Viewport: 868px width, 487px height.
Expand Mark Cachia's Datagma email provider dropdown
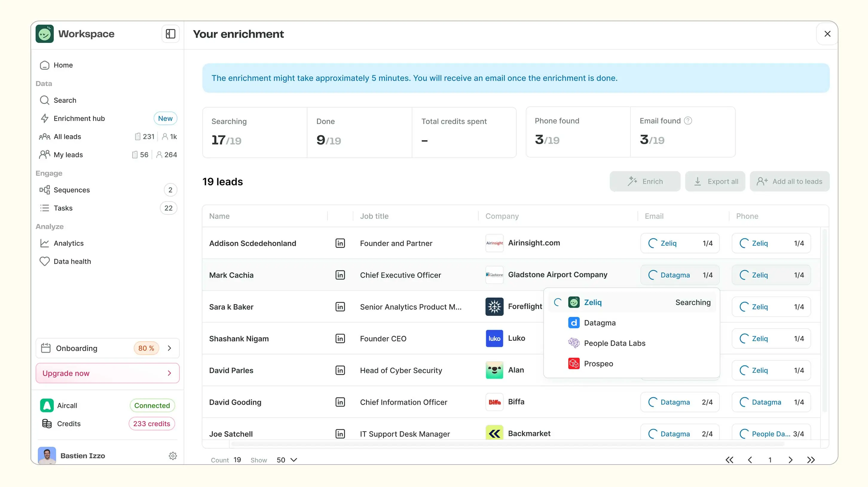(x=680, y=275)
